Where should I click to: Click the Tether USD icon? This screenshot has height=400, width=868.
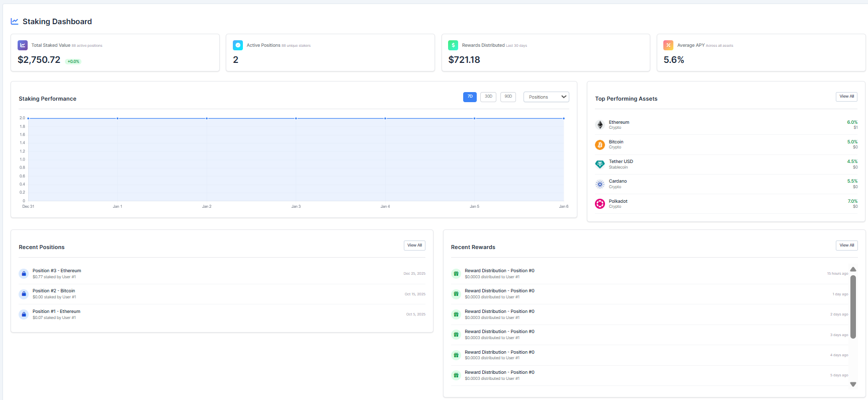599,164
